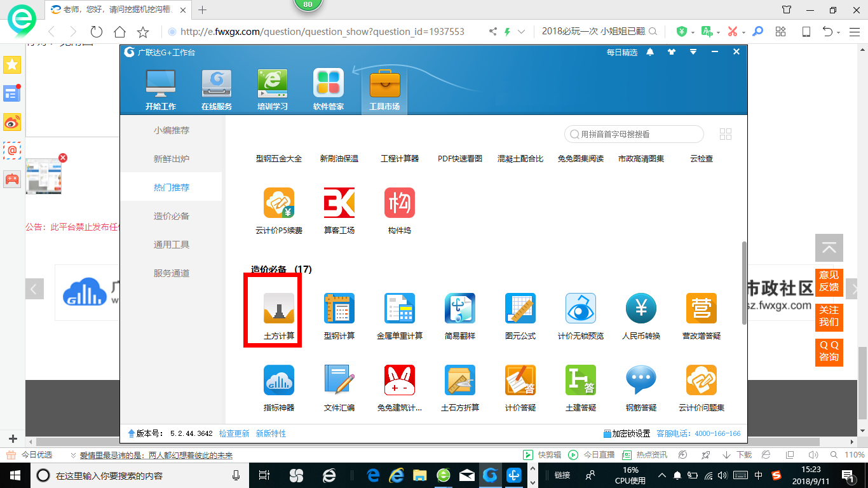
Task: Switch tool list to grid view
Action: [726, 134]
